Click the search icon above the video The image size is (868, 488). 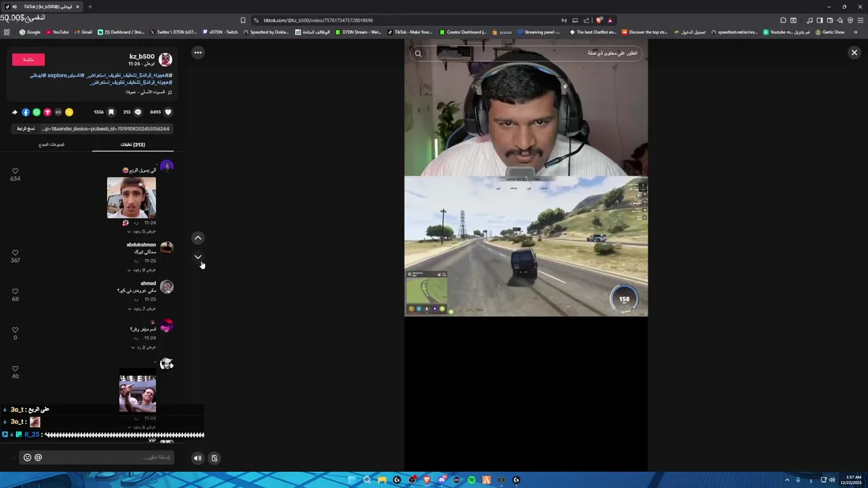pos(418,53)
